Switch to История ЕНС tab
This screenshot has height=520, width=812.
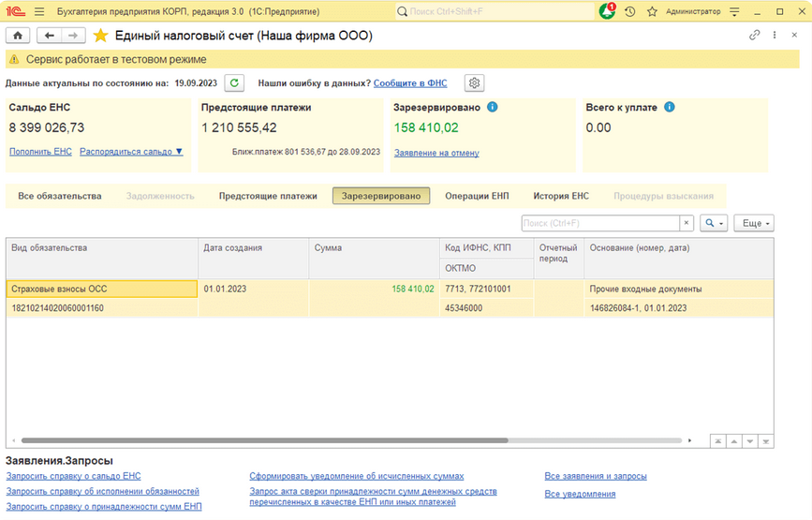(561, 196)
